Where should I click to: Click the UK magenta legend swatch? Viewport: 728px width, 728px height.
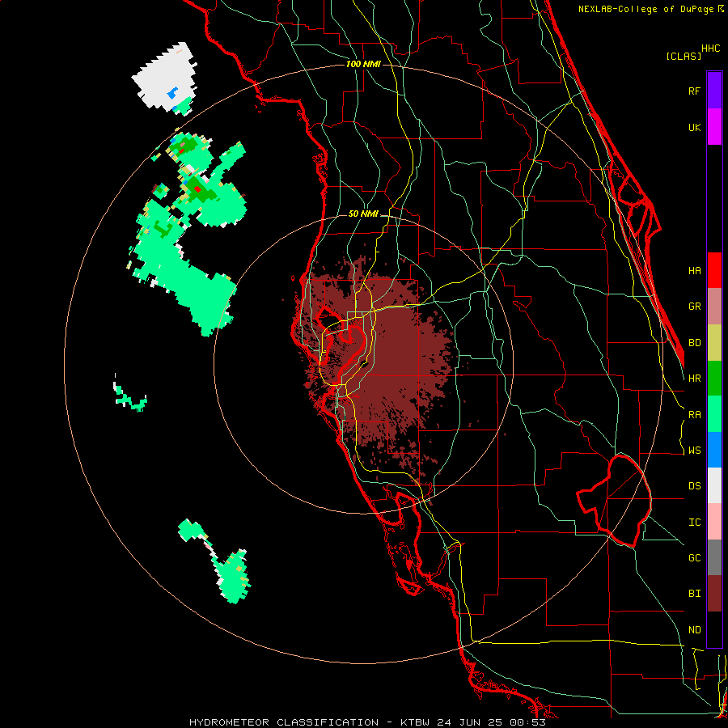click(x=714, y=127)
